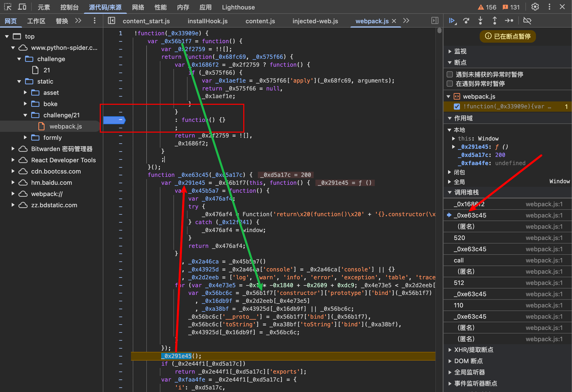572x392 pixels.
Task: Click the step out of function icon
Action: coord(494,21)
